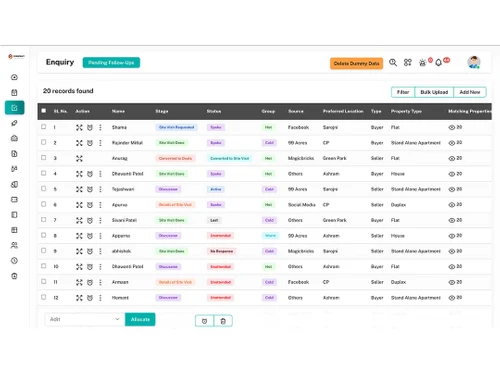Set reminder alarm for Shama row

pos(90,127)
